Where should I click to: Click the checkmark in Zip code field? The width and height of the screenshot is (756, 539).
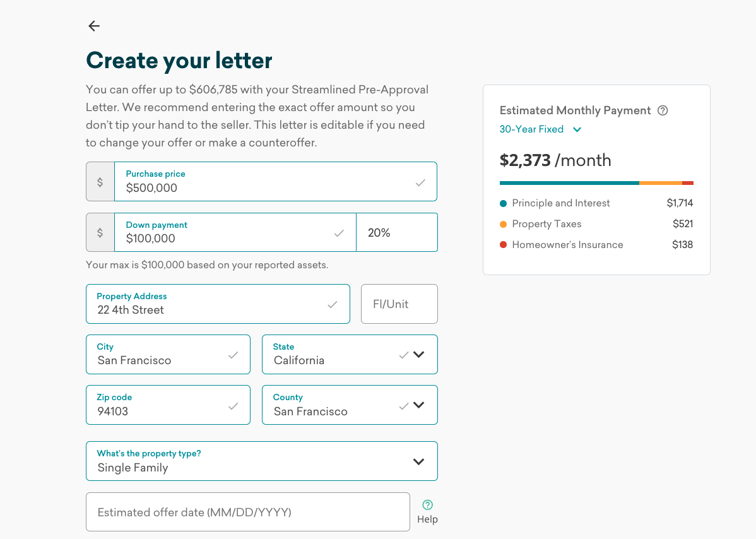pyautogui.click(x=233, y=406)
